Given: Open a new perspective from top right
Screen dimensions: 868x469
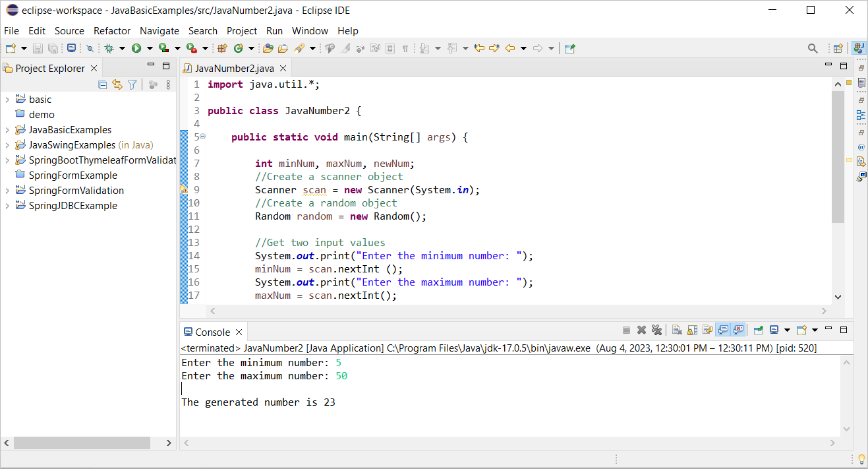Looking at the screenshot, I should coord(838,47).
